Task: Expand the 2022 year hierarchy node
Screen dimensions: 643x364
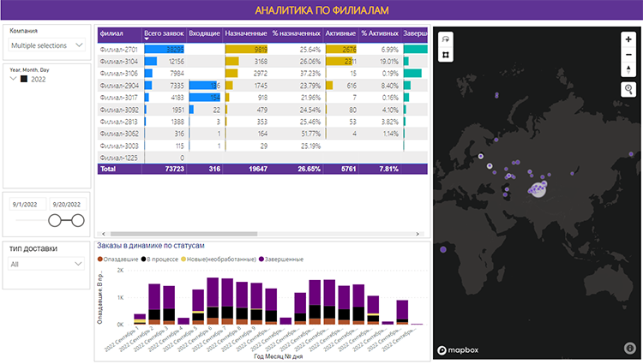Action: tap(14, 79)
